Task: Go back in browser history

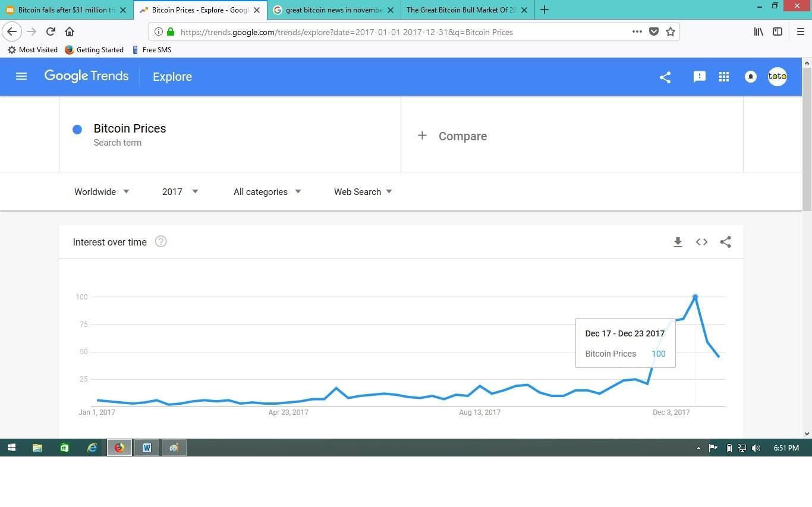Action: point(12,32)
